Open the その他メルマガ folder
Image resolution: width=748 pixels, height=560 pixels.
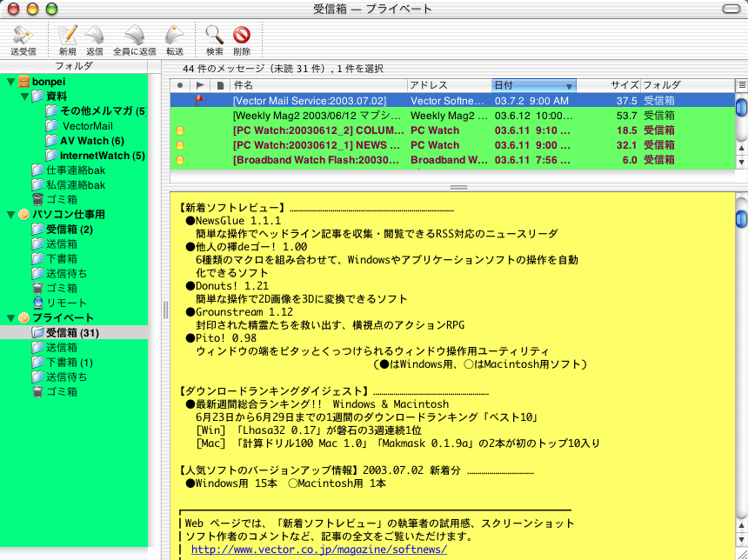(96, 111)
